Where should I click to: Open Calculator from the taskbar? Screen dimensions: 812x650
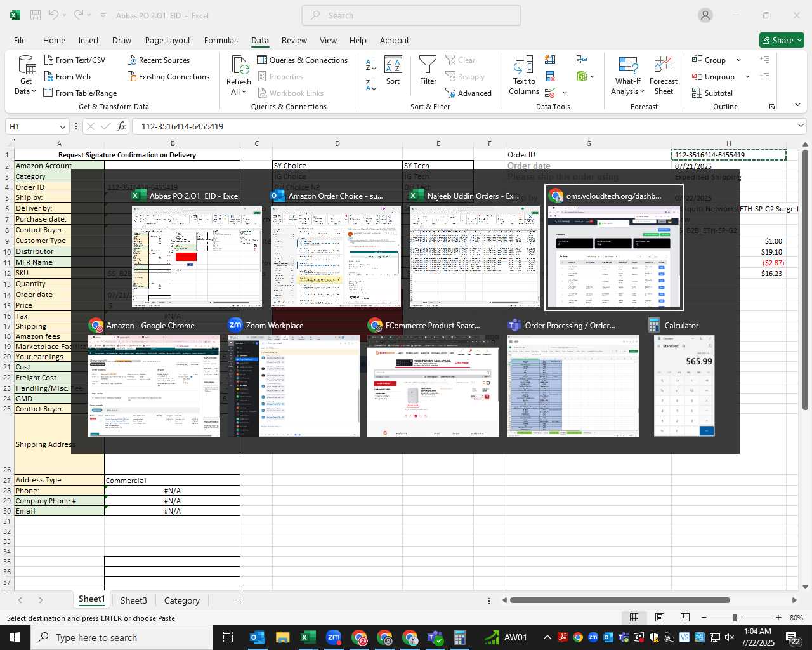(x=460, y=637)
